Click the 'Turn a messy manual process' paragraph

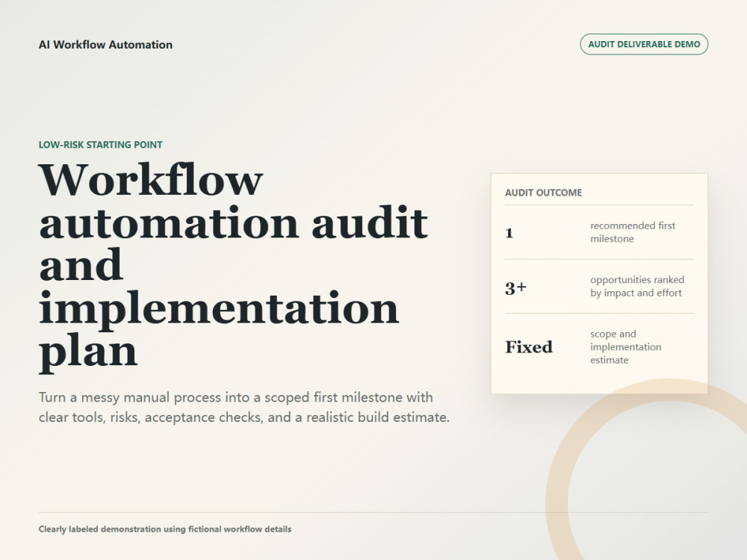(244, 407)
